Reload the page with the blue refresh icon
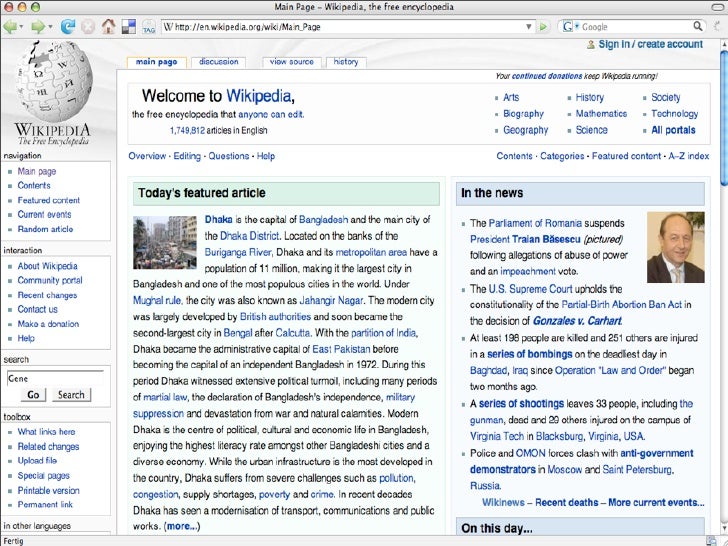728x546 pixels. (68, 26)
